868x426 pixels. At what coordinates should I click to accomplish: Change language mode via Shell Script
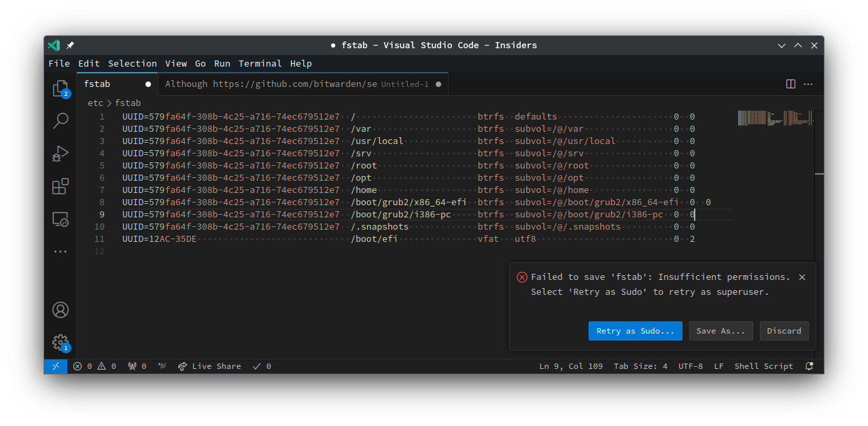pyautogui.click(x=764, y=366)
